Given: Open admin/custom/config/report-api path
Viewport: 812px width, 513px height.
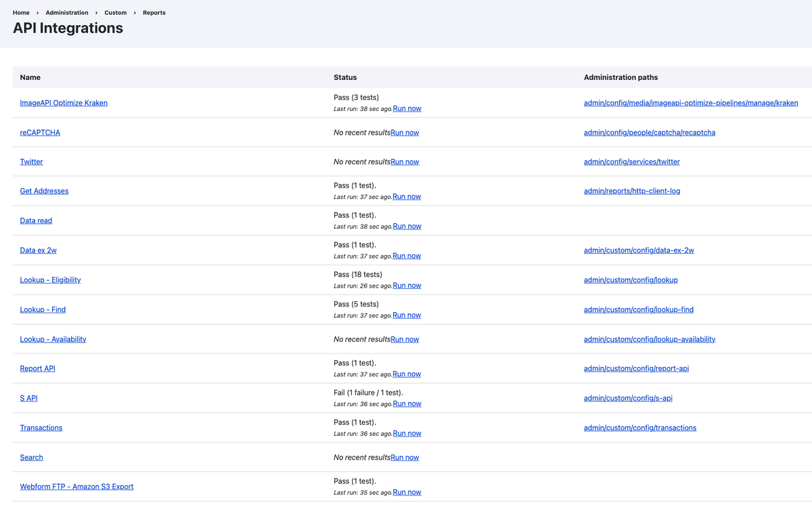Looking at the screenshot, I should pyautogui.click(x=636, y=369).
